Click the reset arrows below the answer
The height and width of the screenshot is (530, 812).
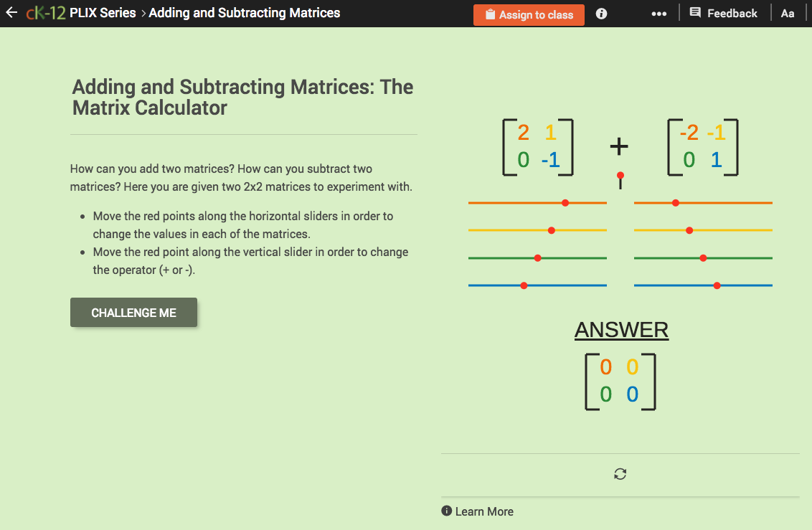(x=620, y=474)
